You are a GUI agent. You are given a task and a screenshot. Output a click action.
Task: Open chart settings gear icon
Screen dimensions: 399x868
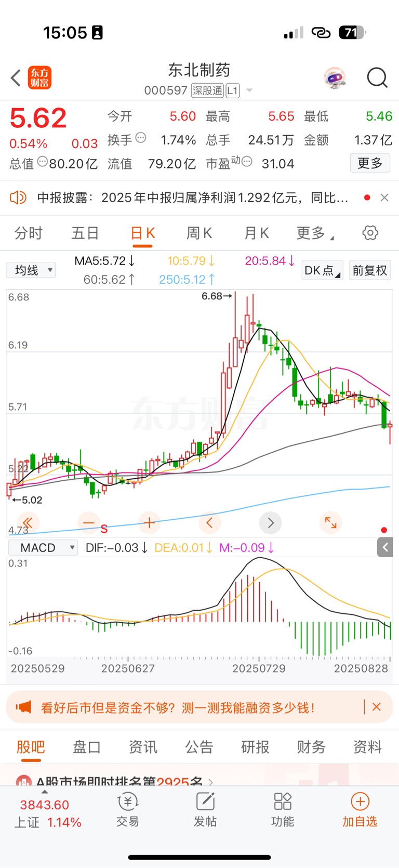(x=370, y=232)
